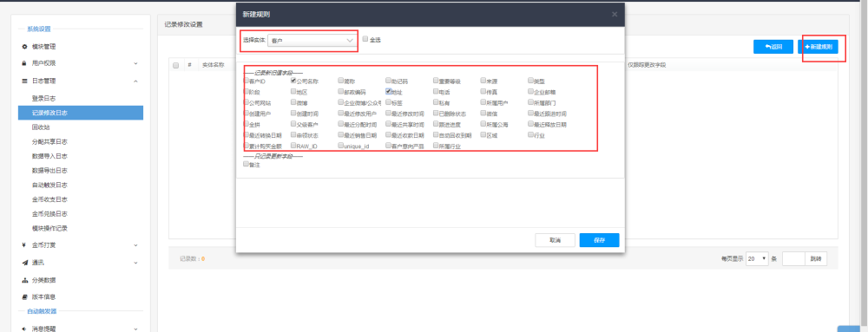
Task: Click the page number input beside 跳转
Action: [793, 258]
